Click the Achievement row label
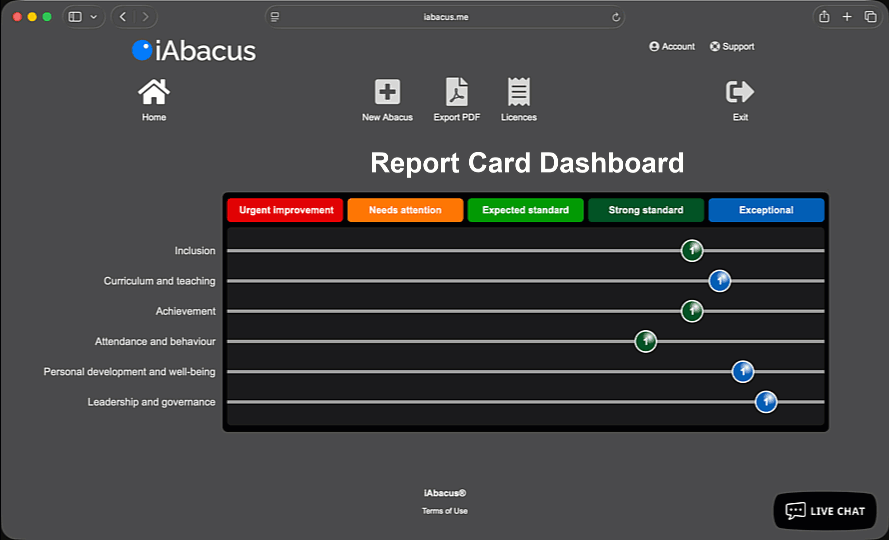The width and height of the screenshot is (889, 540). (x=185, y=311)
